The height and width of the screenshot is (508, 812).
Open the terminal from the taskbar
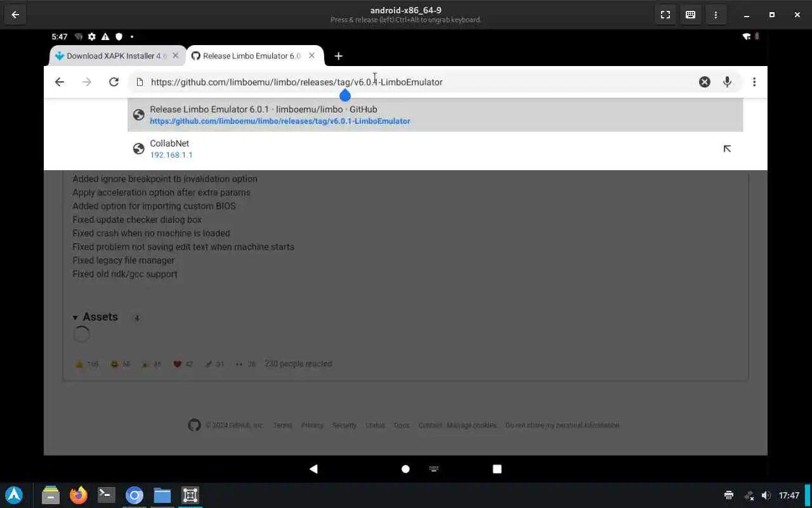pyautogui.click(x=107, y=495)
